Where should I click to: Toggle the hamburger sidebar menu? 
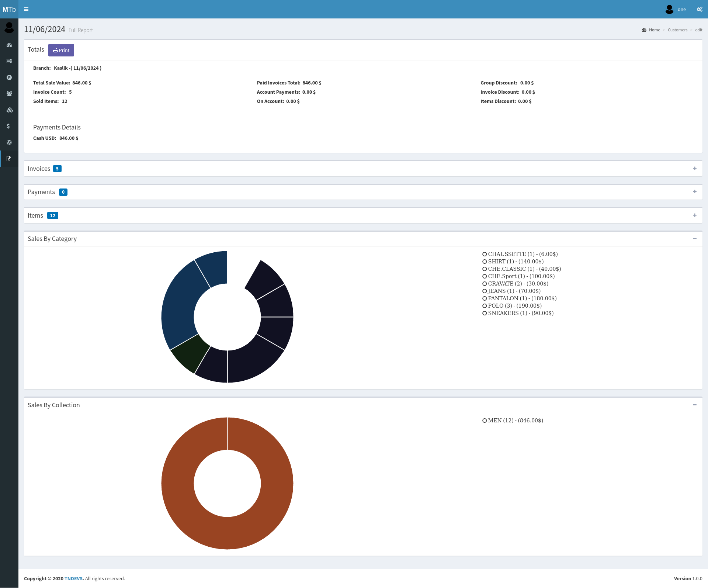[x=26, y=9]
